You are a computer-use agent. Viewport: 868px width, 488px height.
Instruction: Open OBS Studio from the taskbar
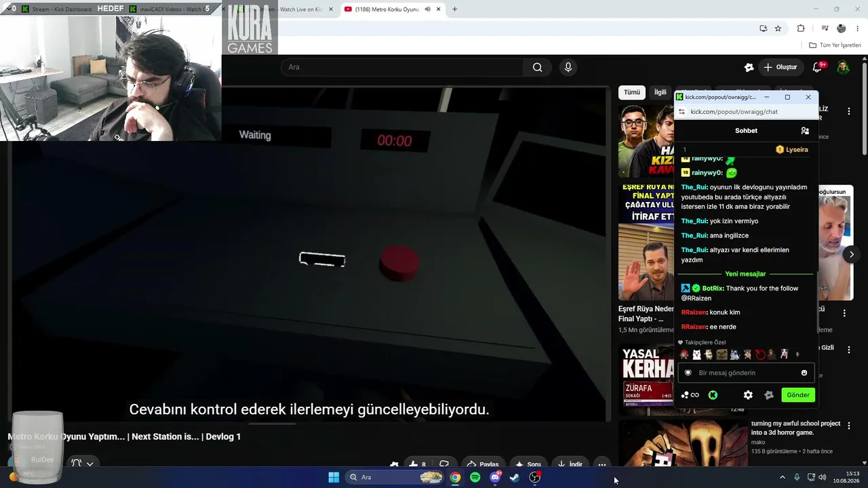click(x=534, y=477)
